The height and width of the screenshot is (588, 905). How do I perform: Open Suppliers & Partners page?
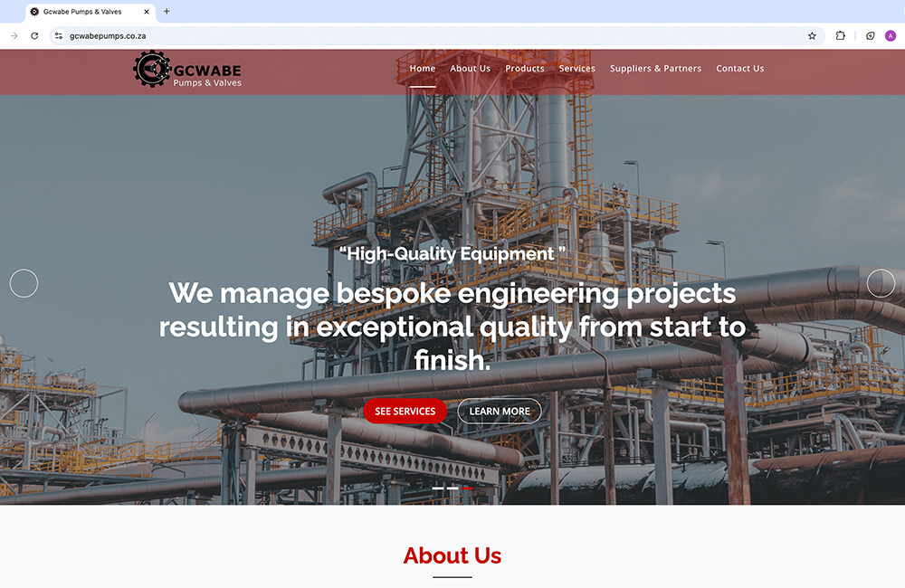coord(655,68)
